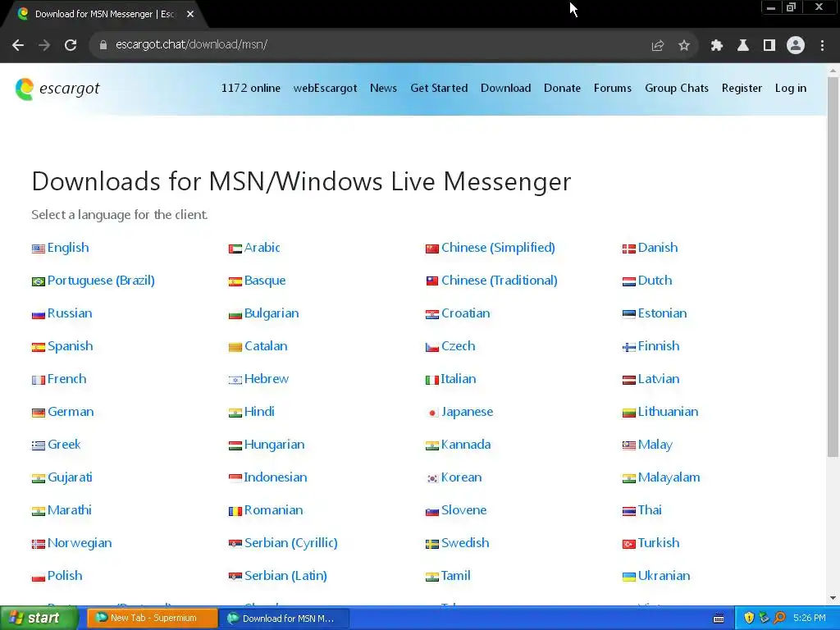840x630 pixels.
Task: Choose the Dutch language link
Action: coord(655,281)
